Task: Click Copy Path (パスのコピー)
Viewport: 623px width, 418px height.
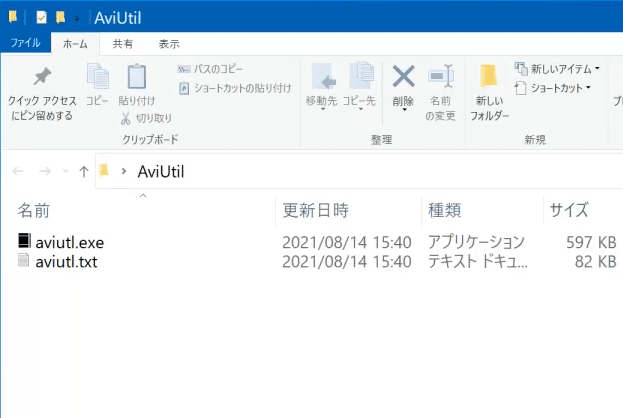Action: pyautogui.click(x=210, y=69)
